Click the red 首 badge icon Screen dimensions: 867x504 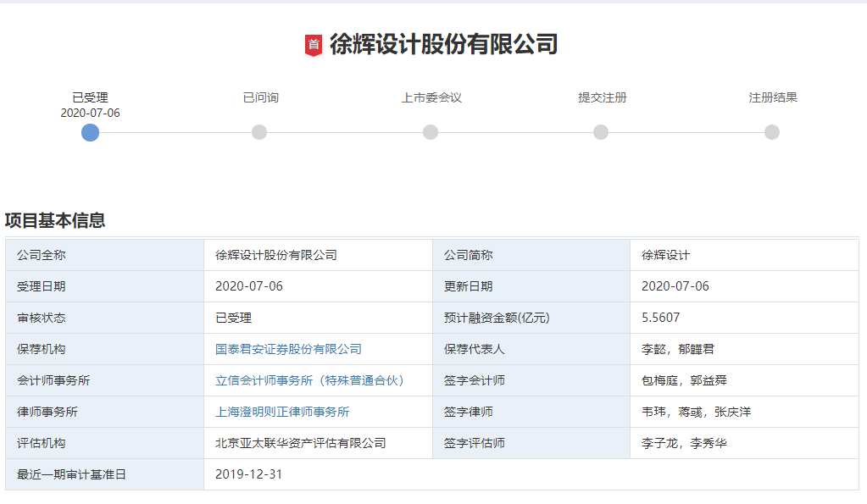(x=314, y=45)
